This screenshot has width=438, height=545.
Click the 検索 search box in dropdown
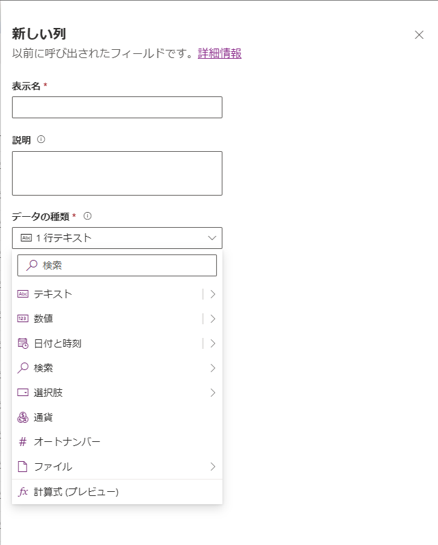coord(117,266)
